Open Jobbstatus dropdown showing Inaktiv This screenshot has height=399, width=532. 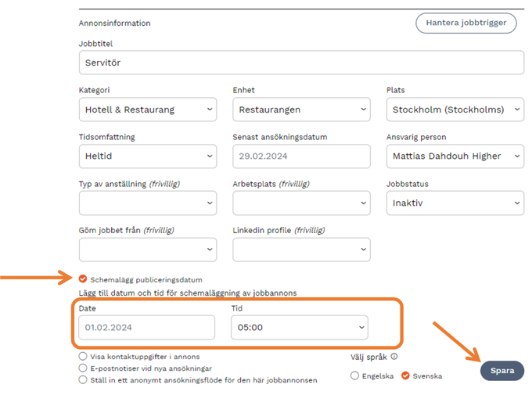point(455,203)
